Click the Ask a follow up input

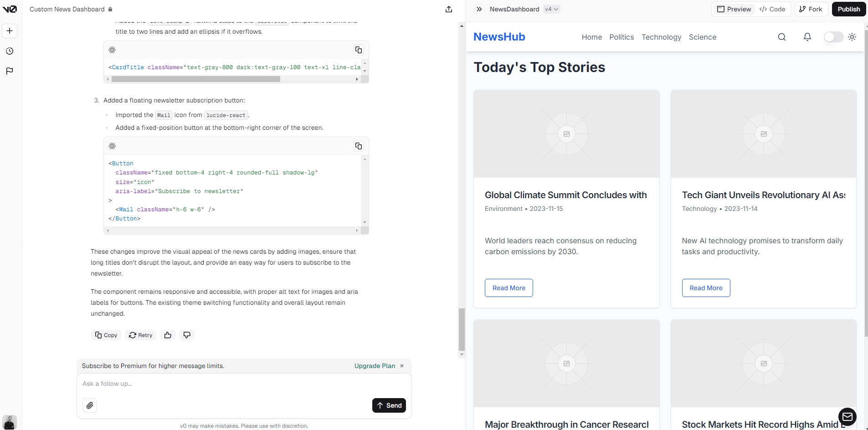(244, 384)
